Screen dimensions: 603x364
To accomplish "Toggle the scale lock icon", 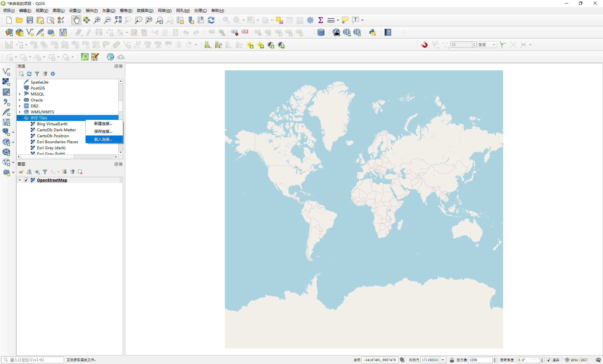I will tap(452, 360).
